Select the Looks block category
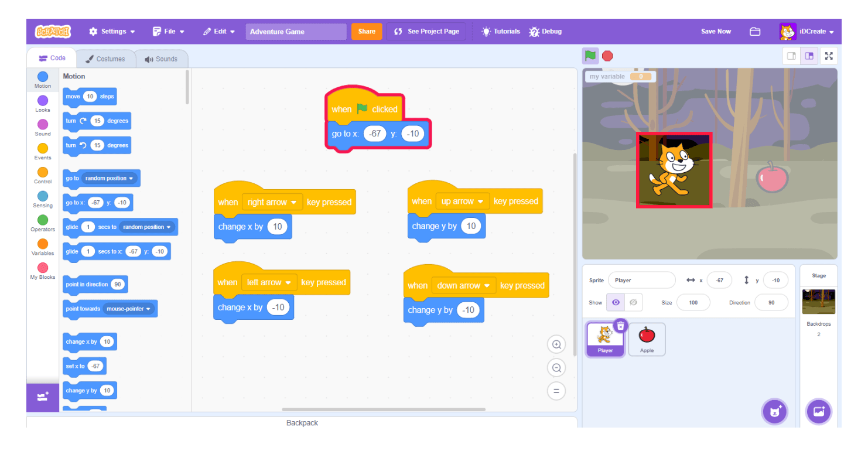Screen dimensions: 868x451 tap(43, 104)
